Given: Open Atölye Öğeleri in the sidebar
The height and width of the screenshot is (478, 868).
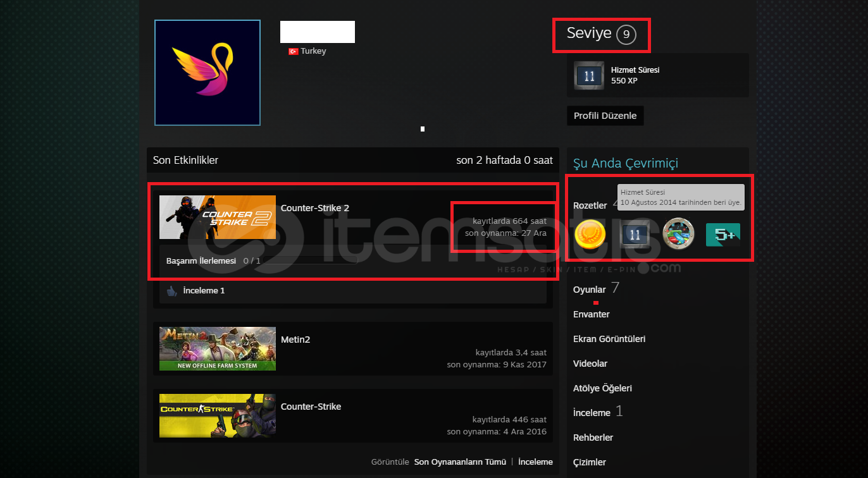Looking at the screenshot, I should point(602,388).
